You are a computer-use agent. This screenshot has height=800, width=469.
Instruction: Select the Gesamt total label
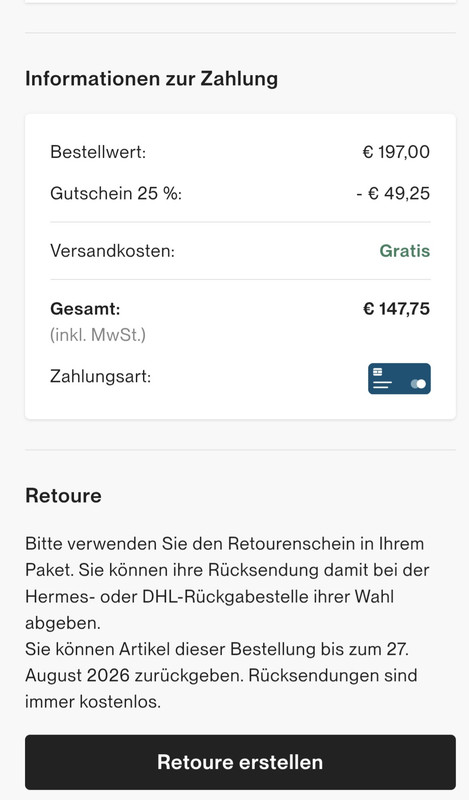(x=85, y=309)
